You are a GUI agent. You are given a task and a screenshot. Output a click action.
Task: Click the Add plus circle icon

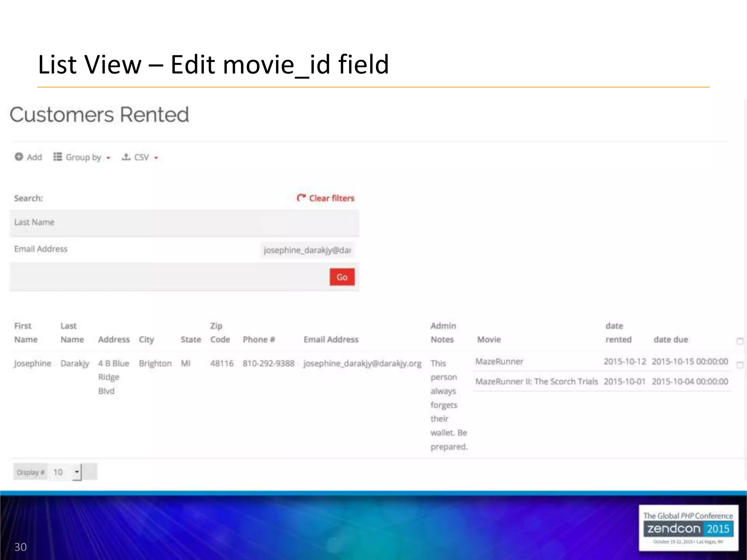(x=19, y=157)
